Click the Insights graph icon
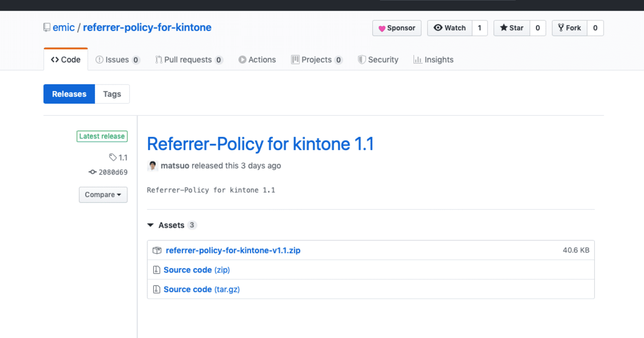This screenshot has height=338, width=644. pos(418,59)
